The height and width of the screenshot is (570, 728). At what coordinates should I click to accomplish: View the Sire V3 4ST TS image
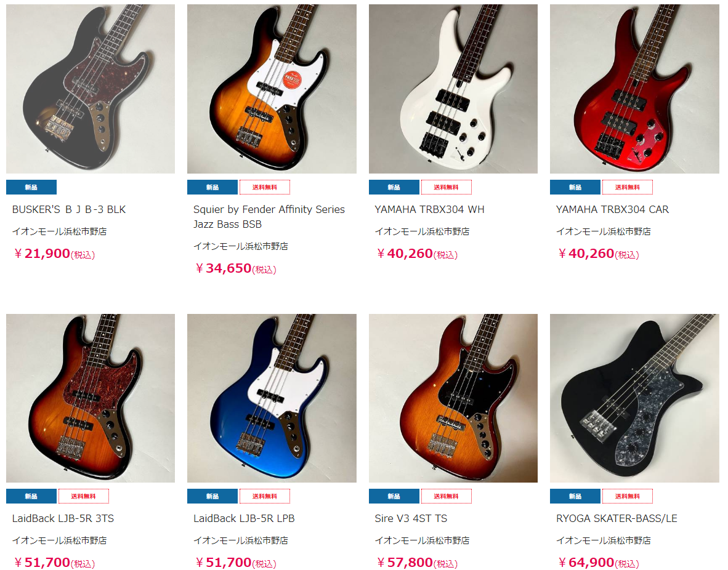pos(453,398)
